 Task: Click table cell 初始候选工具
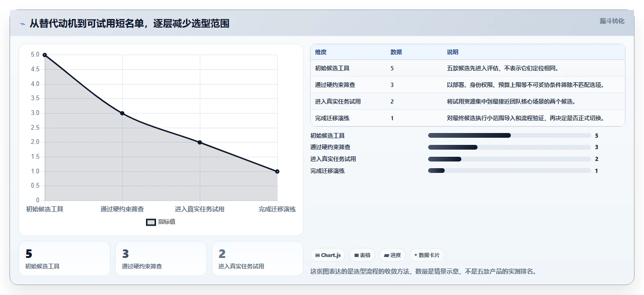(x=332, y=68)
